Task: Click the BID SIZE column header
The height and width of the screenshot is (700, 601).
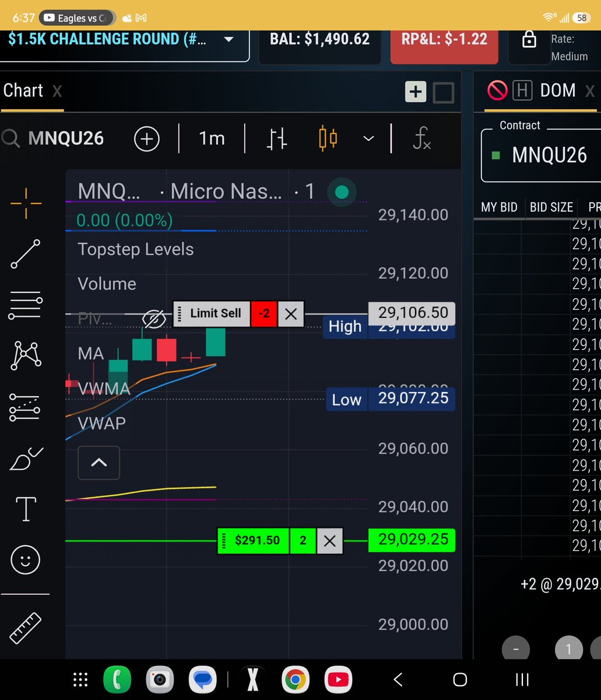Action: tap(551, 207)
